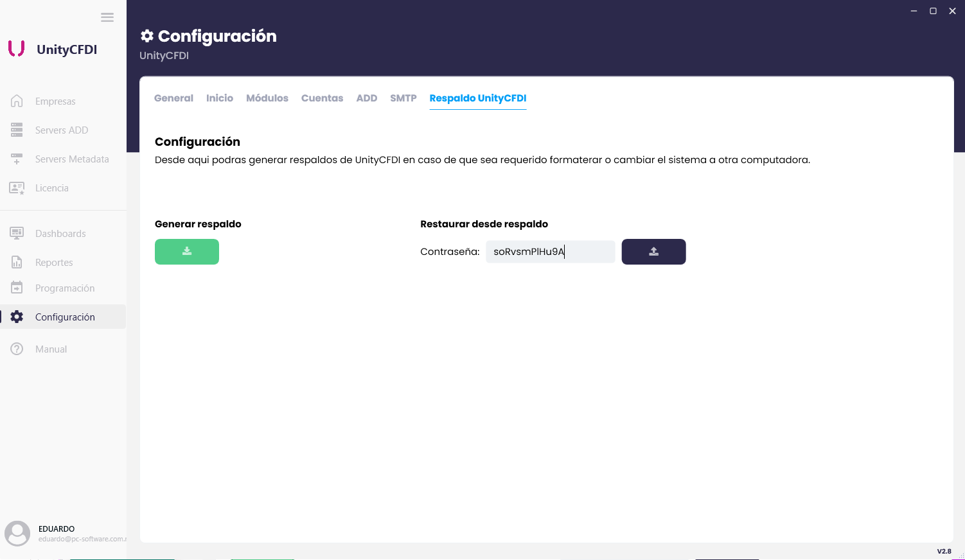
Task: Switch to the Módulos tab
Action: click(x=267, y=98)
